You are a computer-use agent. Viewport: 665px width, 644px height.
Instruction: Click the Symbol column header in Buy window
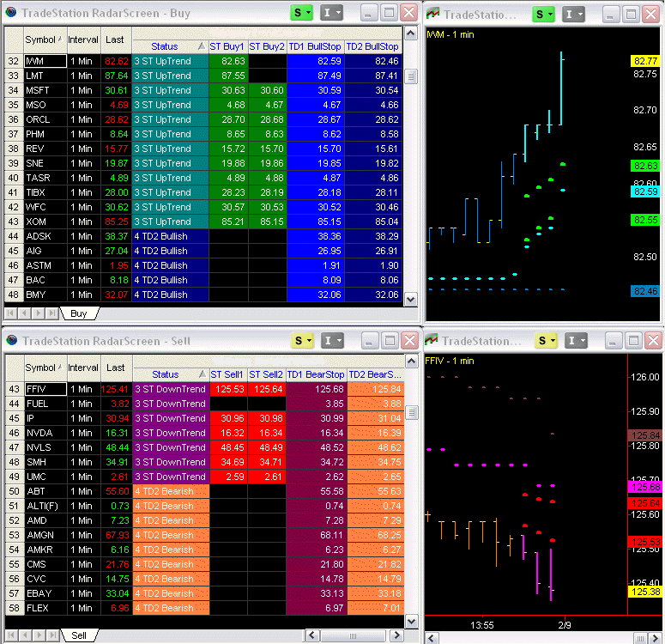tap(44, 39)
